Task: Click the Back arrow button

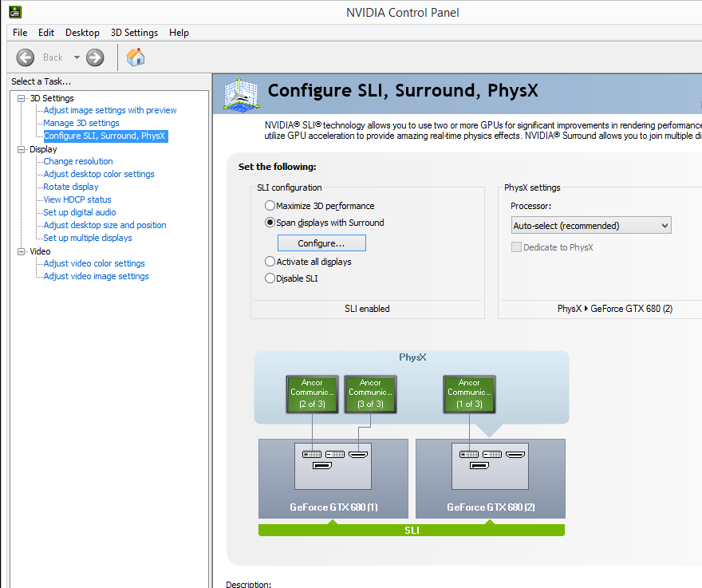Action: click(x=25, y=57)
